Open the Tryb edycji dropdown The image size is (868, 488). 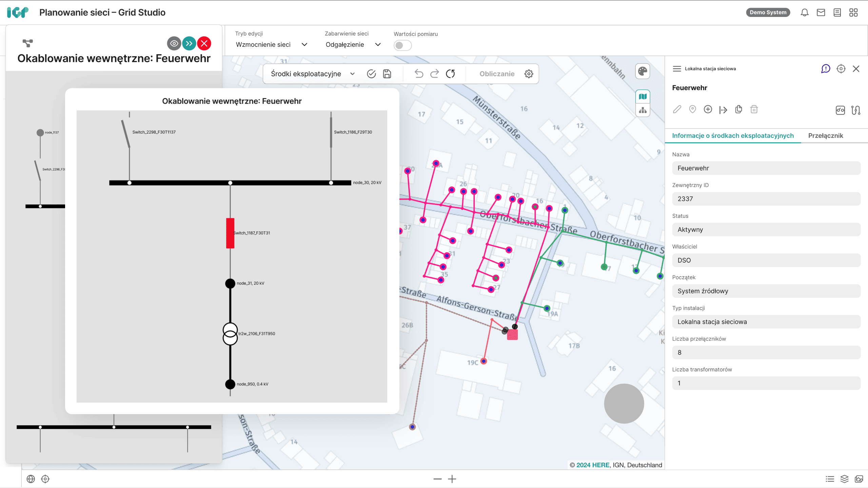tap(271, 45)
